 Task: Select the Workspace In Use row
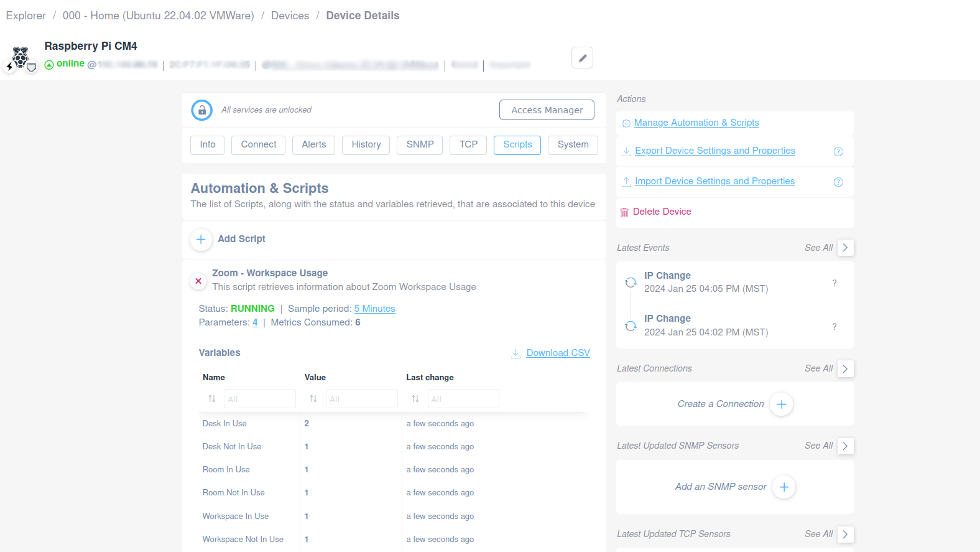pyautogui.click(x=393, y=517)
